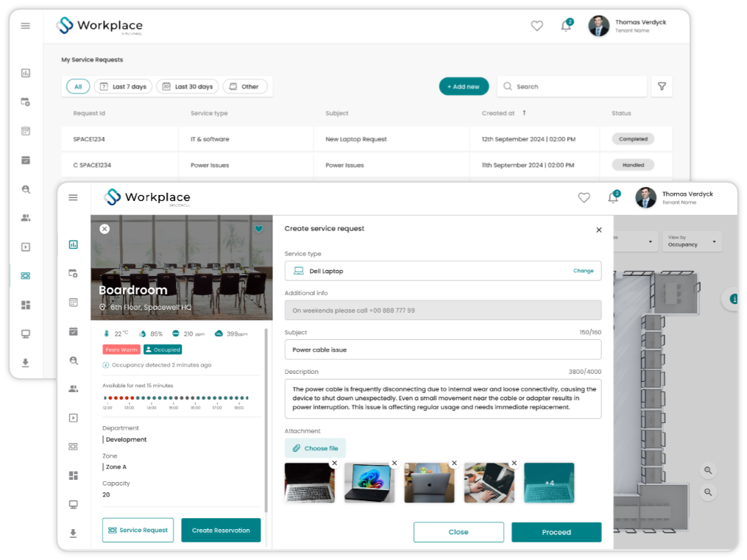Screen dimensions: 747x560
Task: Click the zoom in map icon
Action: (x=708, y=470)
